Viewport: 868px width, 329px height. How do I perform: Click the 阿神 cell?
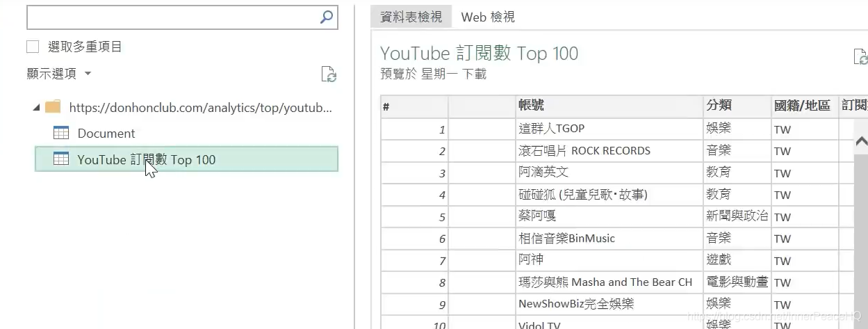(x=609, y=260)
